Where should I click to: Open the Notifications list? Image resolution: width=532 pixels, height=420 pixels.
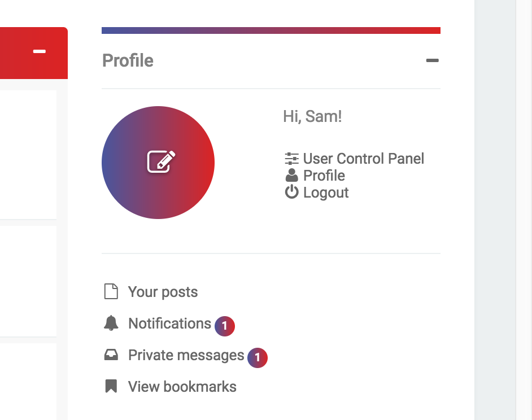point(169,323)
